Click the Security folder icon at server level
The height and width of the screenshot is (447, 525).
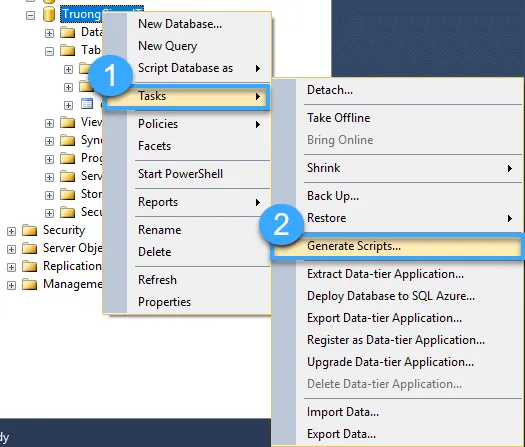(29, 230)
